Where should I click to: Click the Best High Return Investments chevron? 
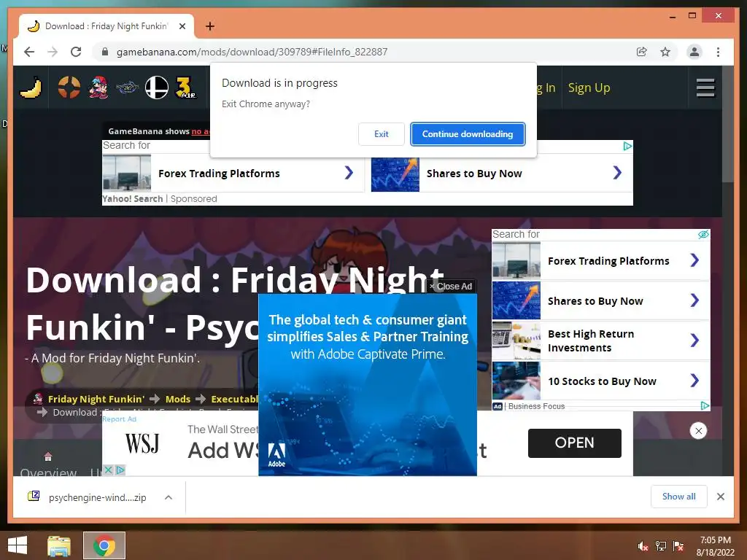[694, 341]
